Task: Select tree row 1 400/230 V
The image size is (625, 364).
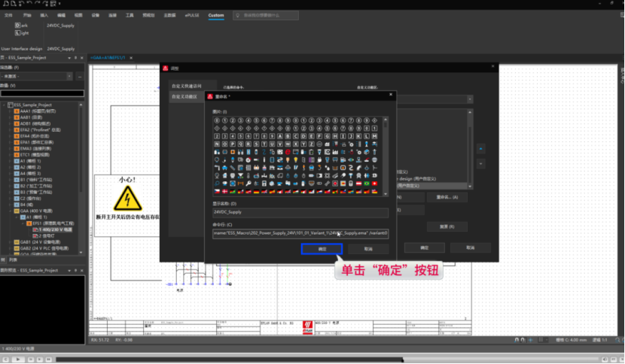Action: point(56,230)
